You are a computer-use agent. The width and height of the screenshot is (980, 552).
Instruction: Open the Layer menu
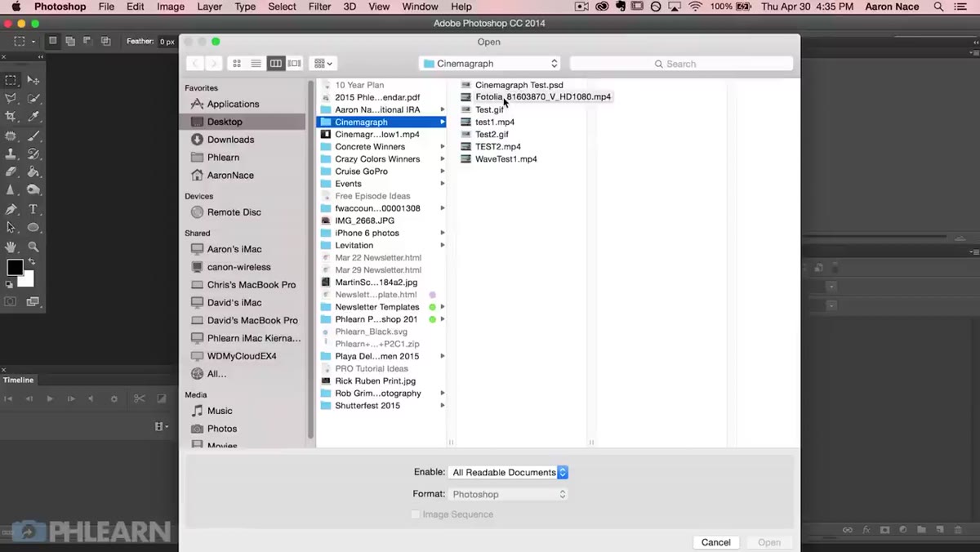point(210,7)
